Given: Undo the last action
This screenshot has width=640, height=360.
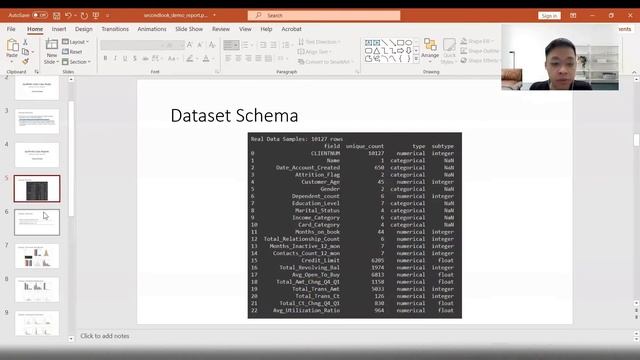Looking at the screenshot, I should coord(68,16).
